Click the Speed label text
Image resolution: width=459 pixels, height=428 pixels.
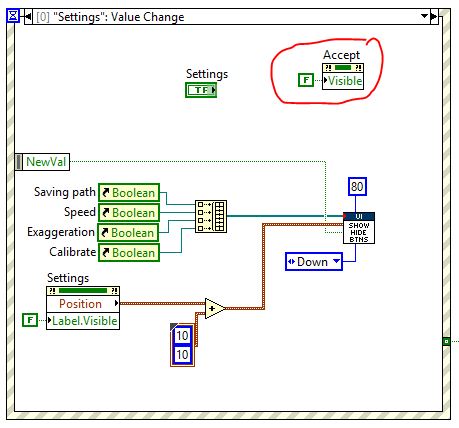coord(80,212)
